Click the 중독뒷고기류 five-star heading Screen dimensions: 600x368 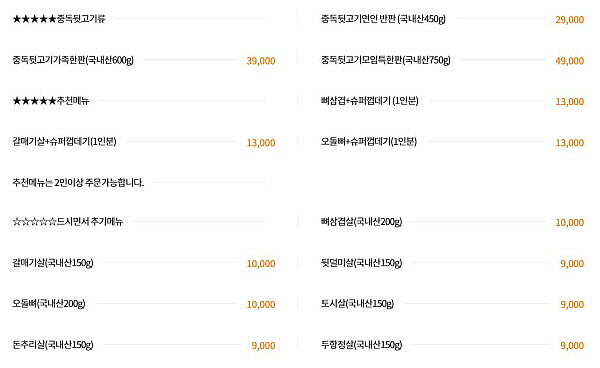click(59, 19)
